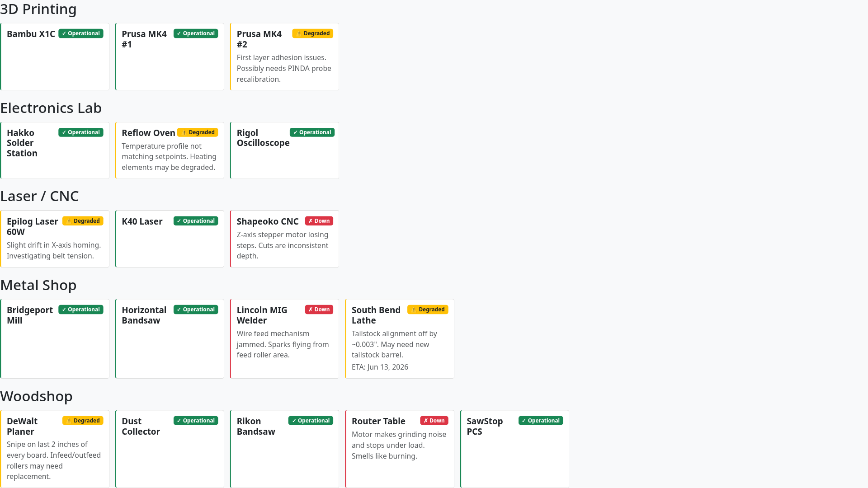Select the Prusa MK4 #1 title
The image size is (868, 488).
144,39
